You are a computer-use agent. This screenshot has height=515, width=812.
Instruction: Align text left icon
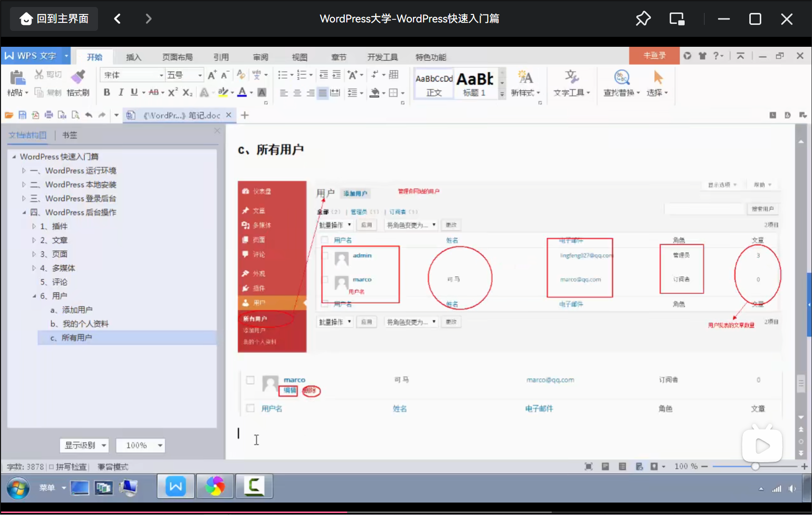(284, 93)
